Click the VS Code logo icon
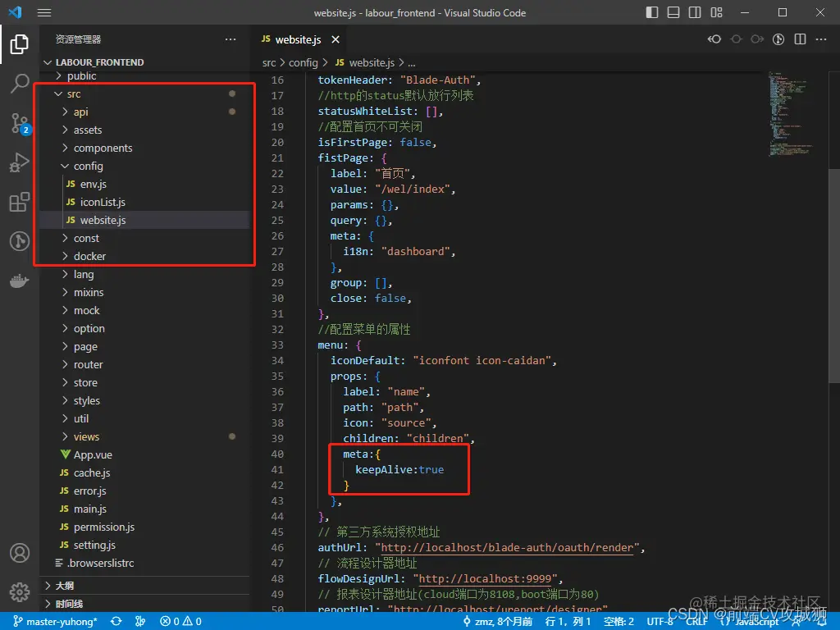The width and height of the screenshot is (840, 630). (16, 12)
